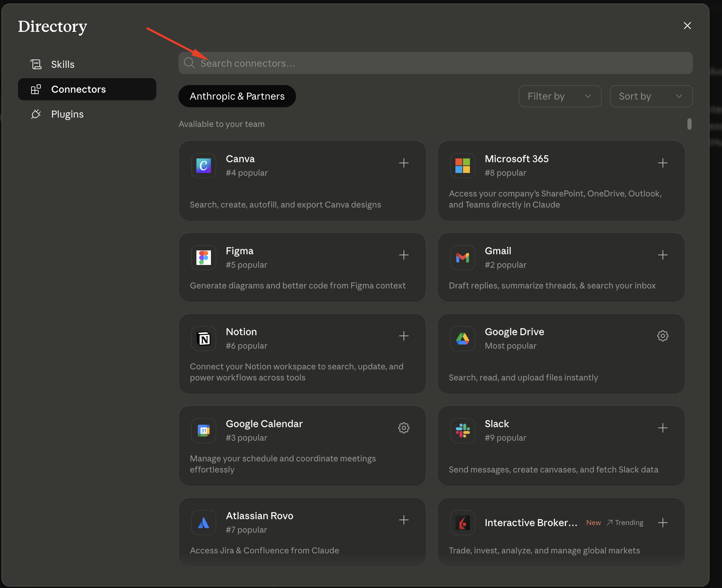Viewport: 722px width, 588px height.
Task: Open Google Drive connector settings gear
Action: point(663,336)
